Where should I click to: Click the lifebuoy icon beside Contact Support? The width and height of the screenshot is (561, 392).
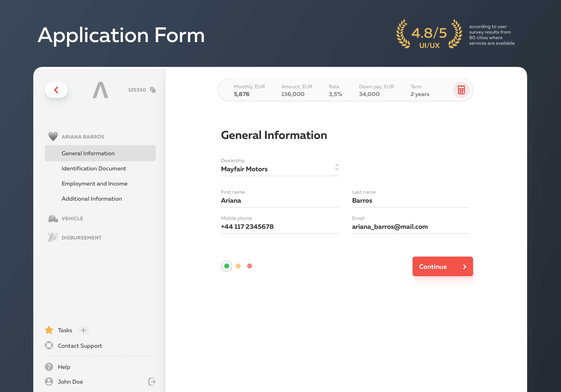point(49,346)
